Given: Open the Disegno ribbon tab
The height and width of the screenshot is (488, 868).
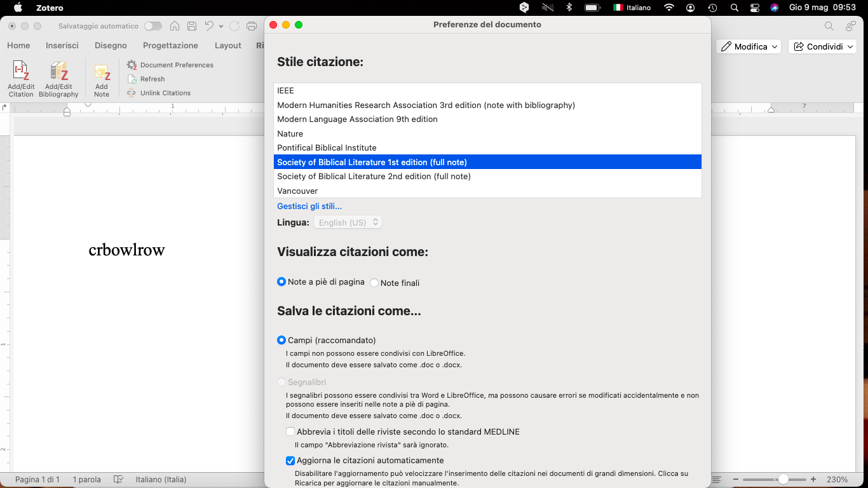Looking at the screenshot, I should pos(111,46).
